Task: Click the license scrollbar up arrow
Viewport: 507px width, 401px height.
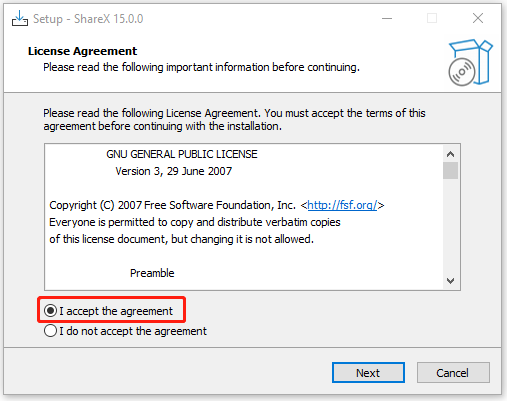Action: tap(450, 154)
